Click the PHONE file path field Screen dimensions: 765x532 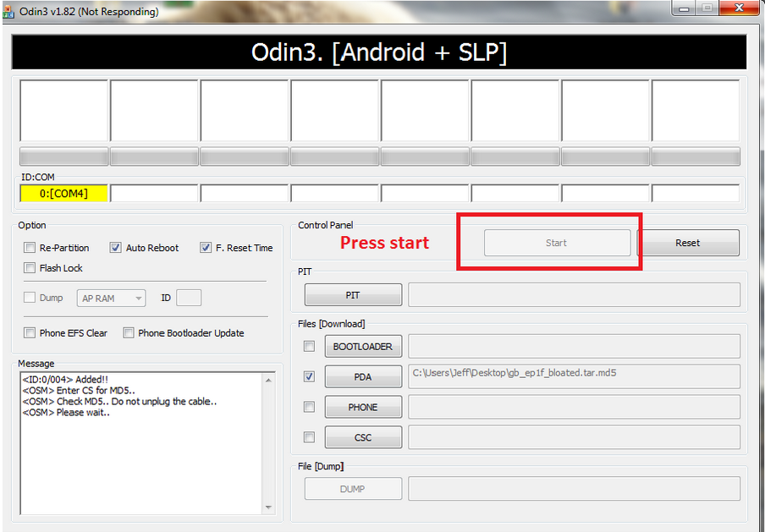(x=575, y=407)
